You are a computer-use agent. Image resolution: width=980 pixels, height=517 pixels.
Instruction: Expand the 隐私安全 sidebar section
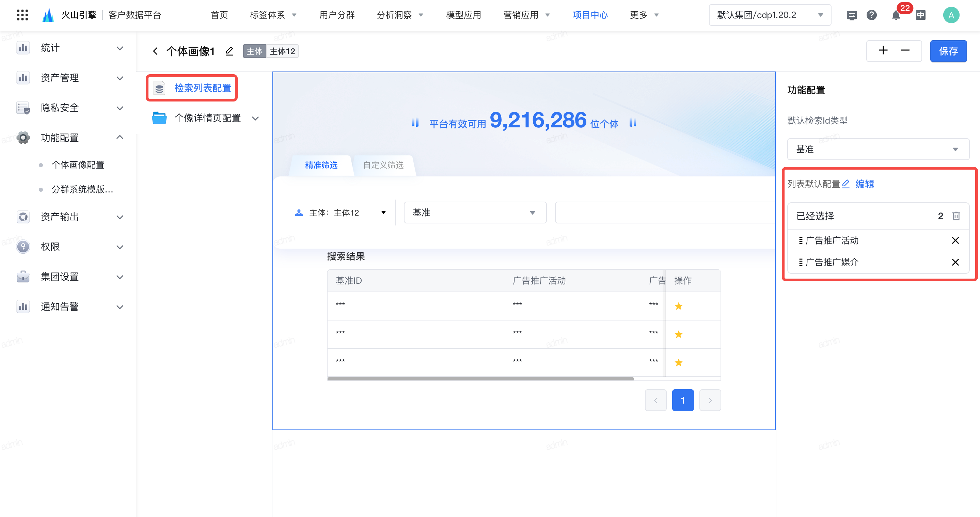120,108
